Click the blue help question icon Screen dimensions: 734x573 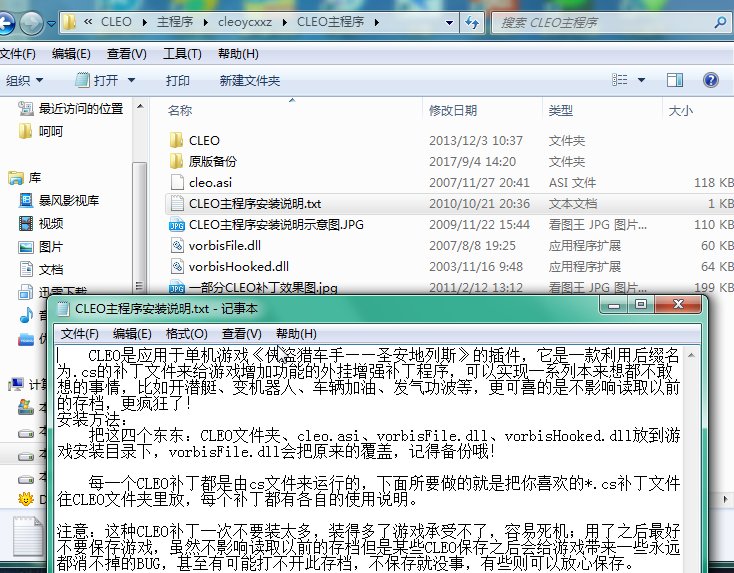coord(710,80)
